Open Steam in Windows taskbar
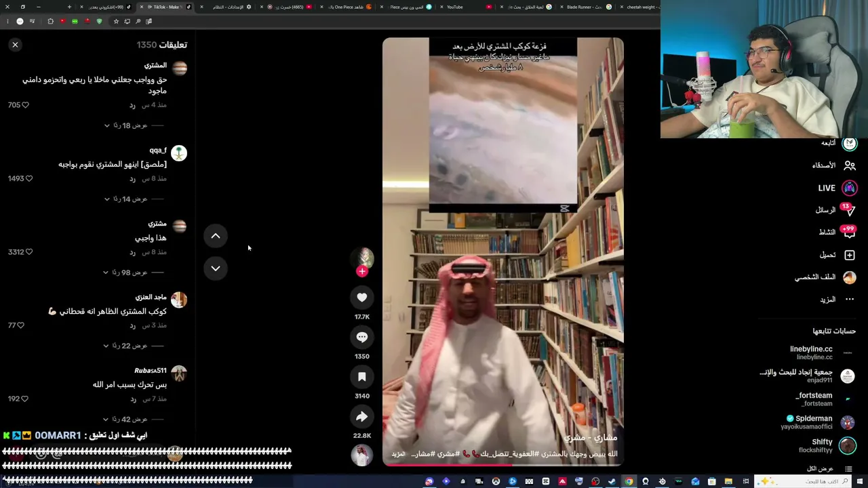 612,481
